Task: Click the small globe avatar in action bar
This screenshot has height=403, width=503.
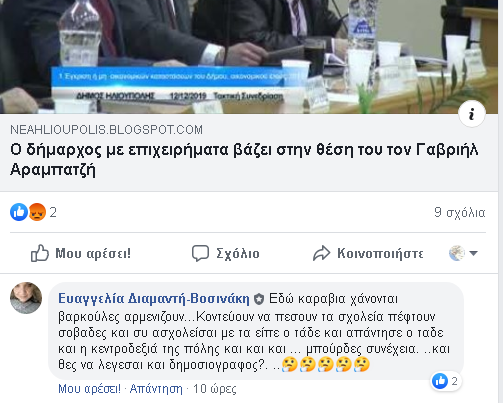Action: (x=457, y=253)
